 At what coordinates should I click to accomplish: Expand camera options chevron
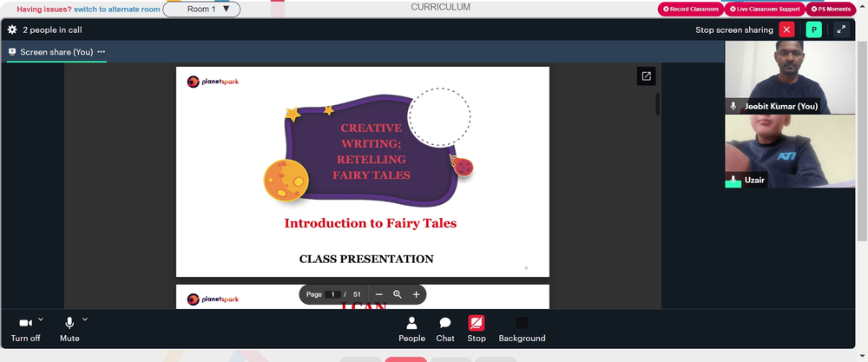41,319
